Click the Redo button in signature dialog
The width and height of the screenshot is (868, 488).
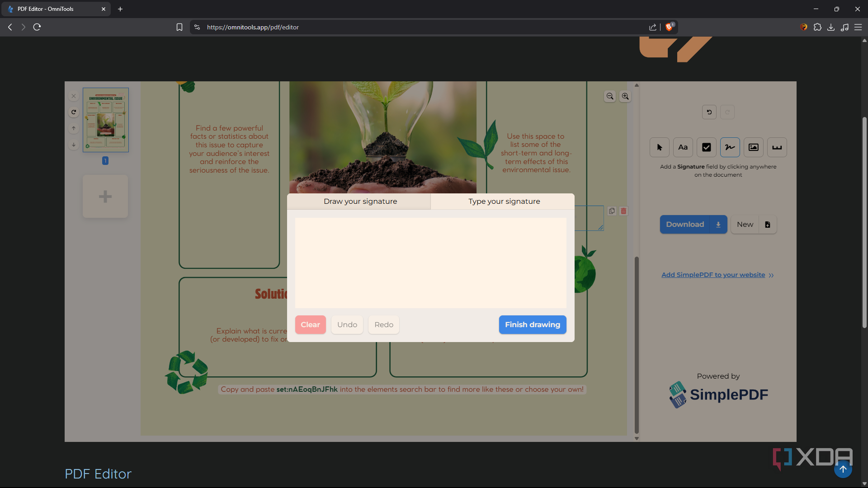(x=383, y=325)
